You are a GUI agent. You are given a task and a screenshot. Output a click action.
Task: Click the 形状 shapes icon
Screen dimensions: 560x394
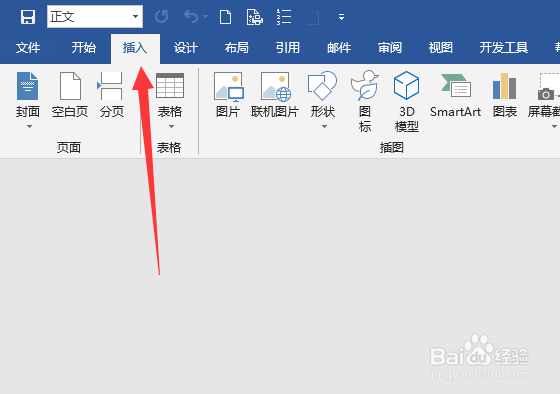(322, 86)
